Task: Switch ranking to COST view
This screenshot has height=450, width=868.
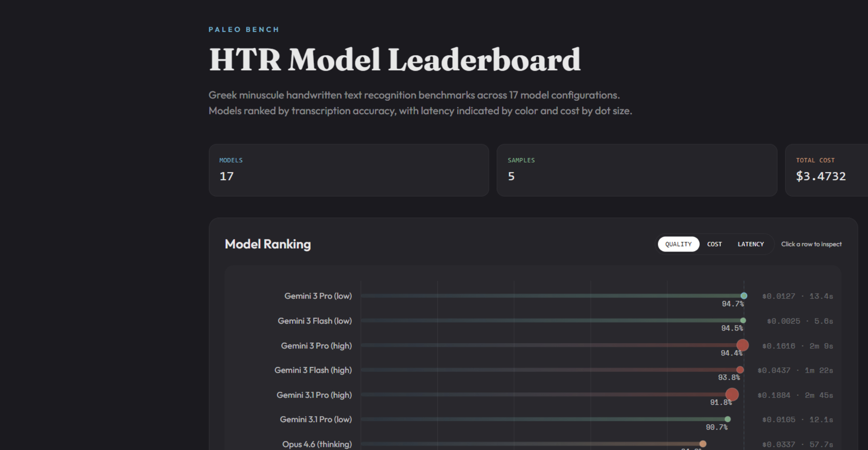Action: (x=714, y=244)
